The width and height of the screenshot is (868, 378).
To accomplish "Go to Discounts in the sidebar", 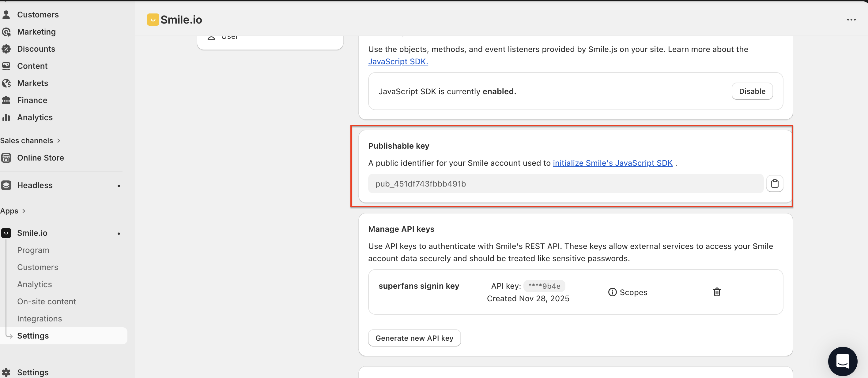I will (x=36, y=49).
